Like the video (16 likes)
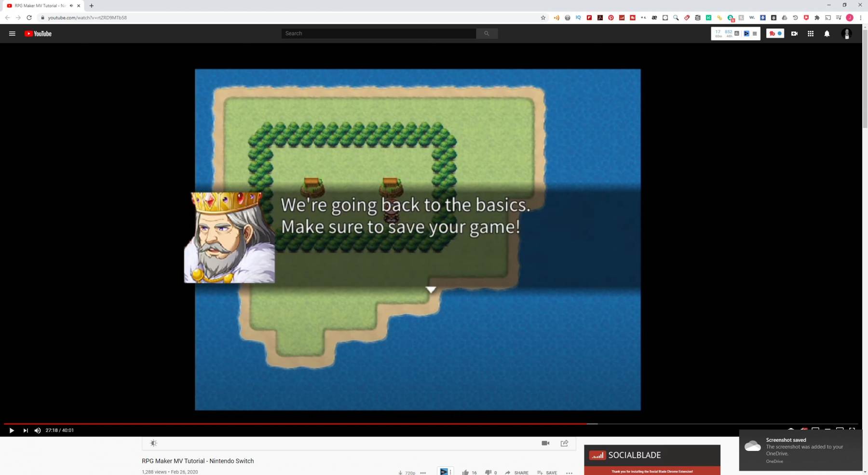The height and width of the screenshot is (475, 868). coord(469,473)
